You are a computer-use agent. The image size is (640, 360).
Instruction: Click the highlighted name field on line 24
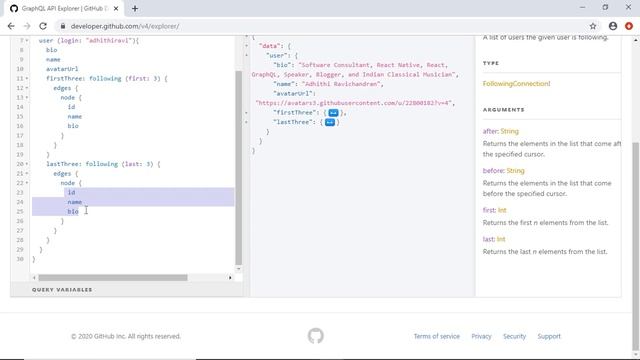click(x=75, y=202)
